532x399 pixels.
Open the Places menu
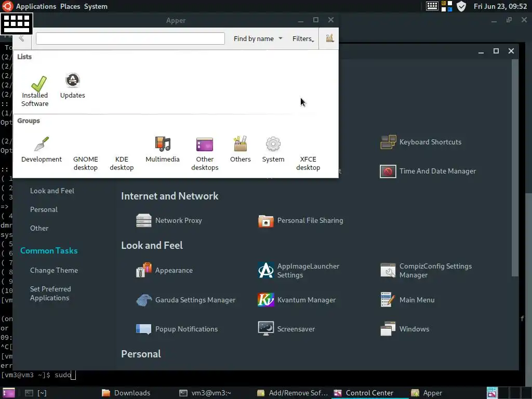coord(70,6)
